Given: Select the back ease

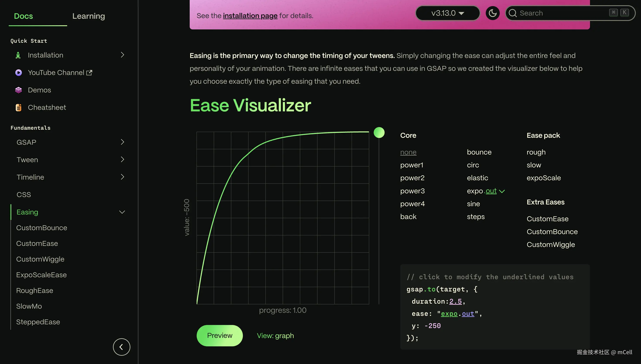Looking at the screenshot, I should click(408, 216).
